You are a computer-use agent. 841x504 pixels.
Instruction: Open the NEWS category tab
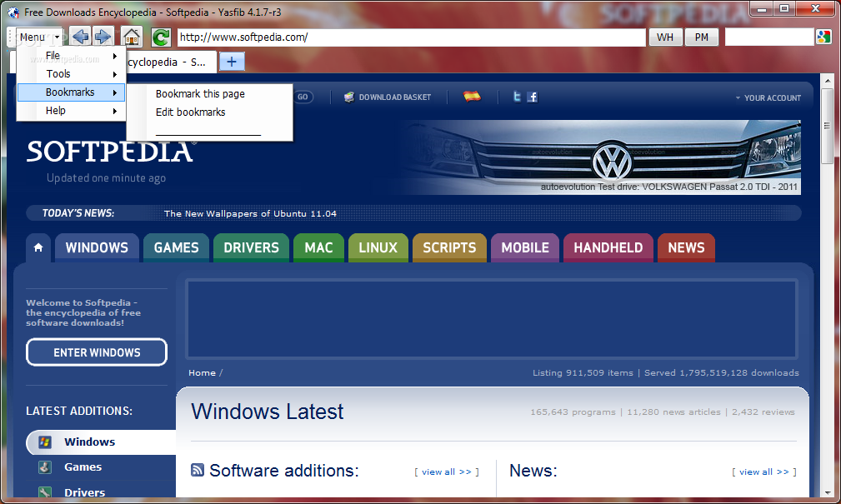(687, 247)
